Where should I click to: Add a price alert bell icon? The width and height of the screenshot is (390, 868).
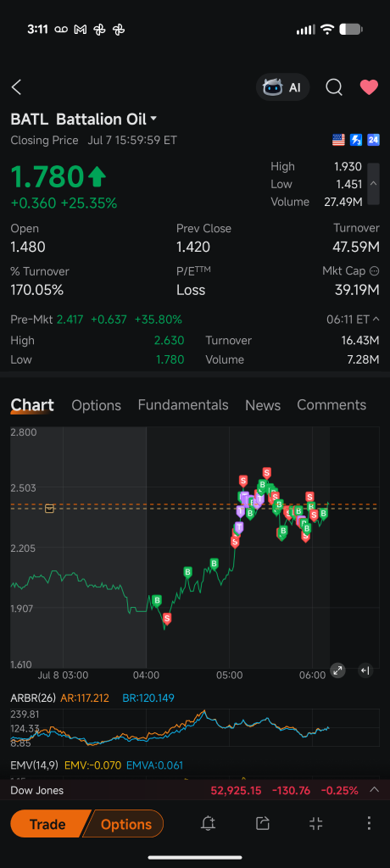(x=208, y=823)
